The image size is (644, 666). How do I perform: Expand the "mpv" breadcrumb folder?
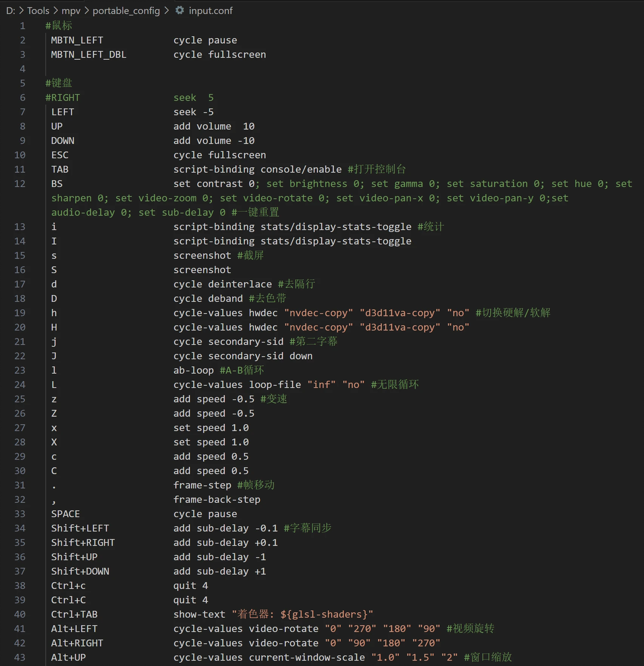[71, 11]
